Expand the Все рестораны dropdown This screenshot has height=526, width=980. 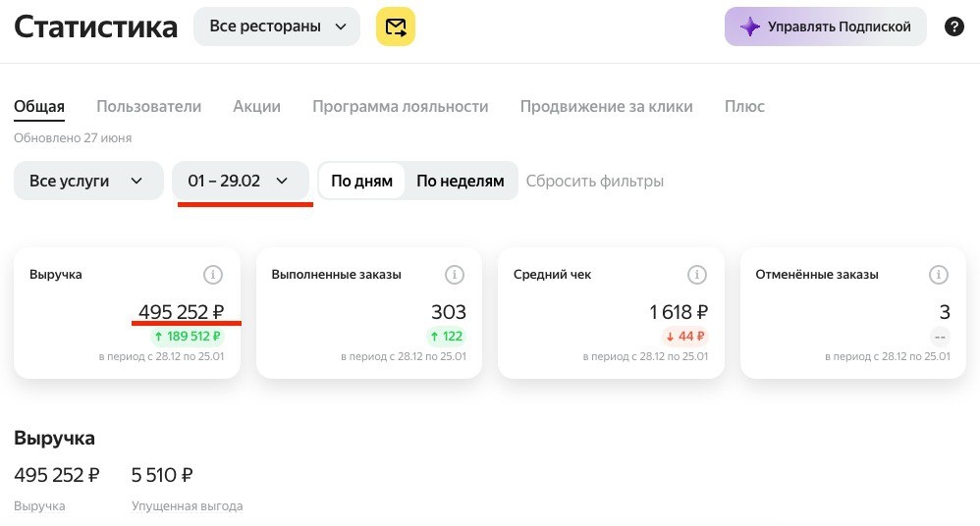tap(277, 26)
